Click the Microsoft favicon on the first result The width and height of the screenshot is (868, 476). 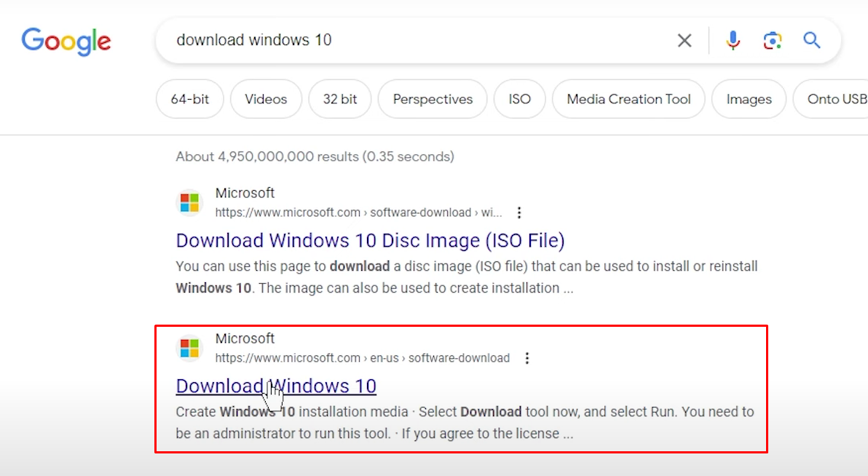click(189, 202)
